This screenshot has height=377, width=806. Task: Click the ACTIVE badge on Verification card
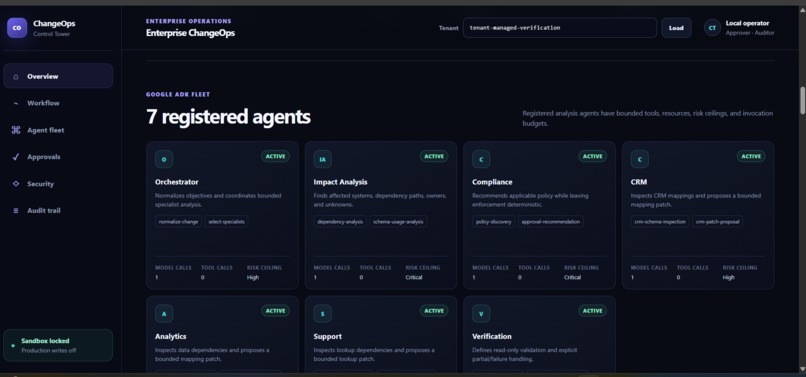pyautogui.click(x=593, y=311)
